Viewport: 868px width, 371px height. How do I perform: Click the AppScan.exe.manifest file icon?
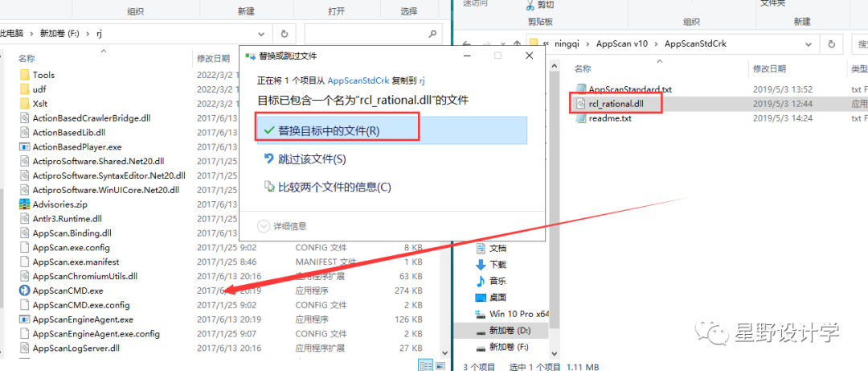(x=24, y=262)
